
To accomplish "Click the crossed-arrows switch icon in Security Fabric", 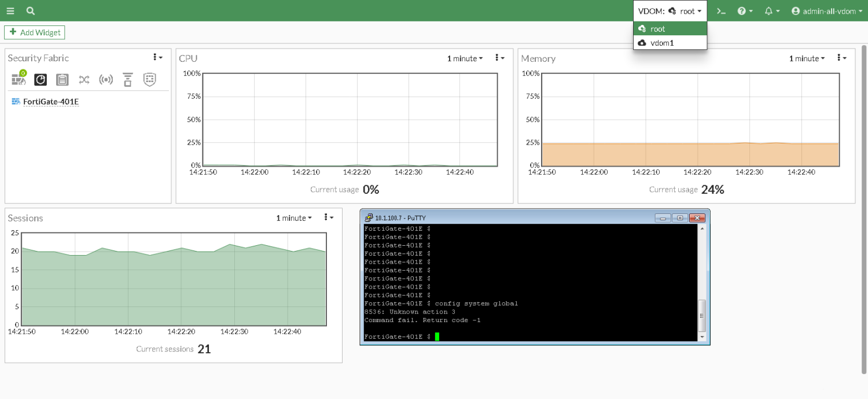I will click(84, 80).
